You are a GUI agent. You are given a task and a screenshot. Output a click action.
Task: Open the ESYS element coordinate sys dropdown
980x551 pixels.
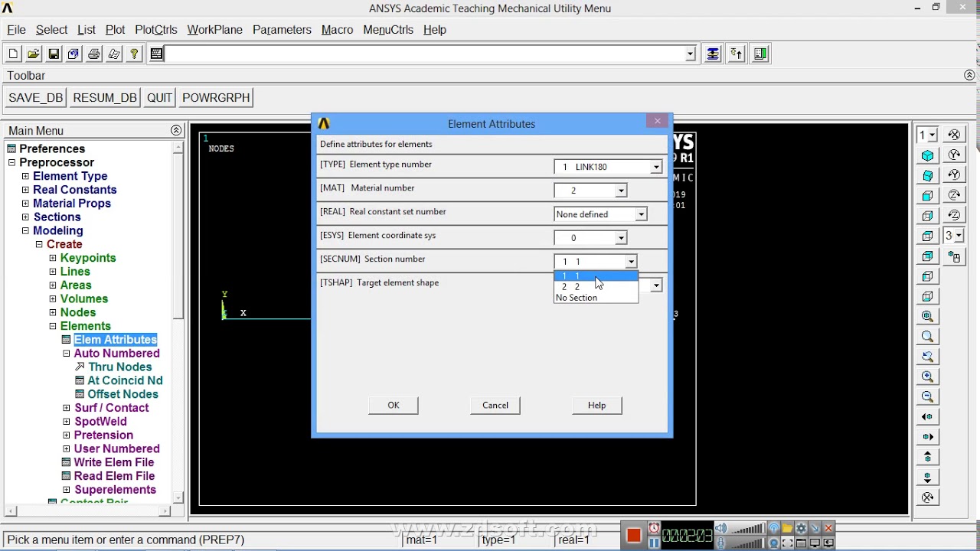[x=621, y=238]
